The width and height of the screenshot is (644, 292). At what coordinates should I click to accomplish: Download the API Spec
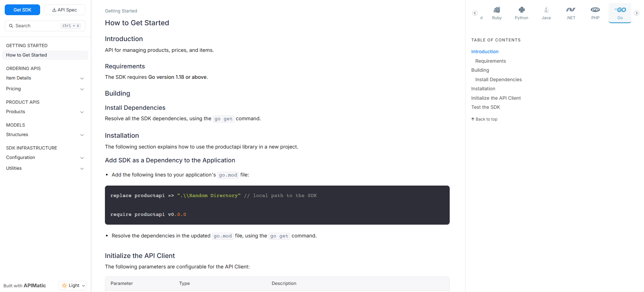[x=64, y=10]
